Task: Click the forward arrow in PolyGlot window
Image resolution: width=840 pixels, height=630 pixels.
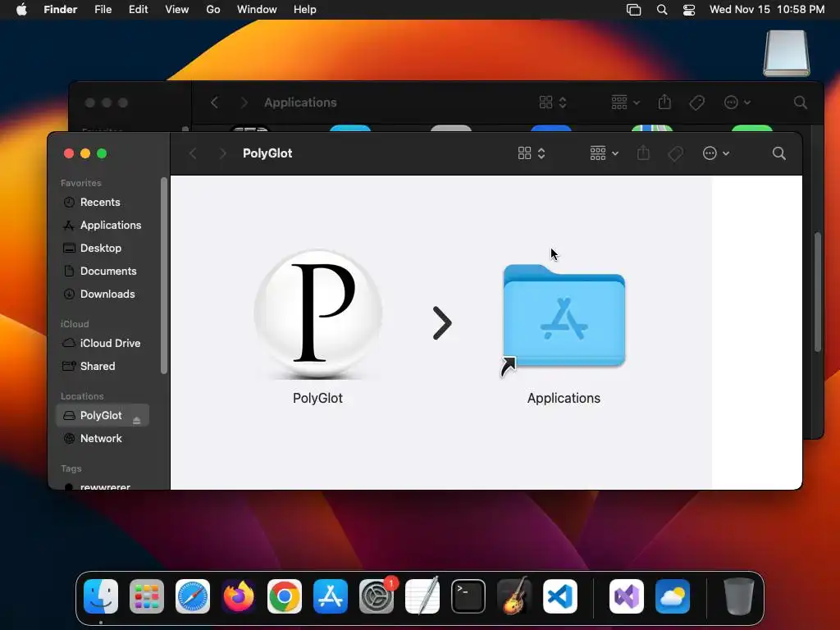Action: tap(223, 153)
